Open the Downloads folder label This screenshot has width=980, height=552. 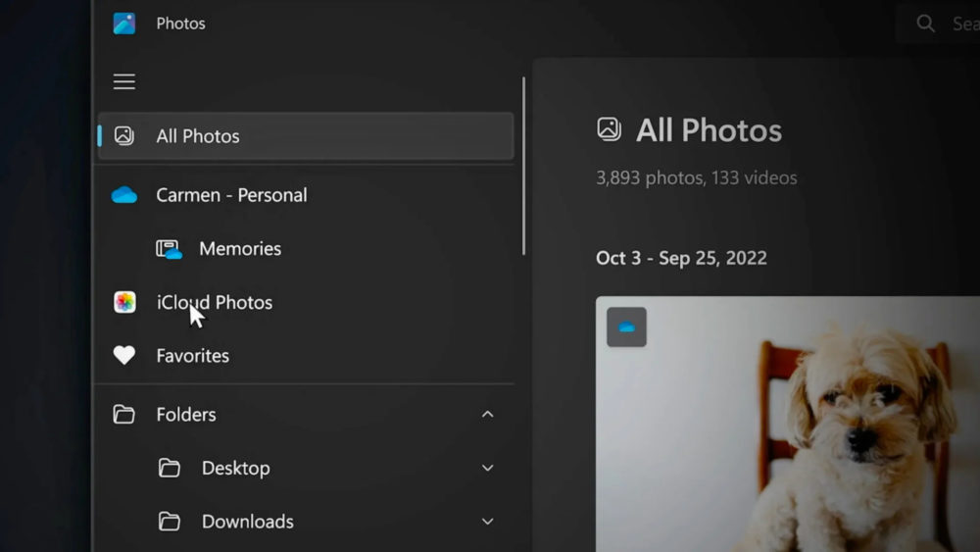[247, 522]
